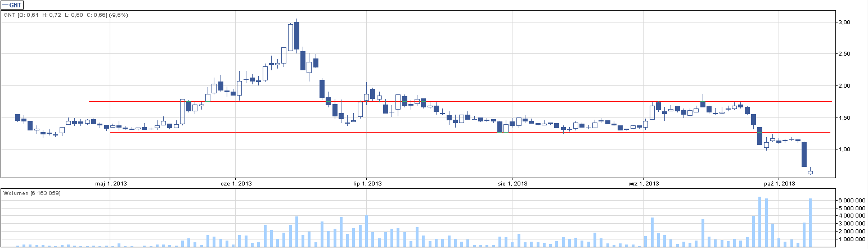Click the 2,50 price axis label
This screenshot has height=249, width=868.
(845, 54)
